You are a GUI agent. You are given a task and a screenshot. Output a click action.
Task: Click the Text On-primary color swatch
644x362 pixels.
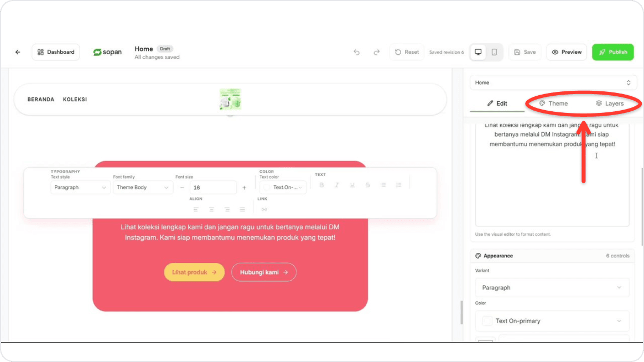pos(487,321)
